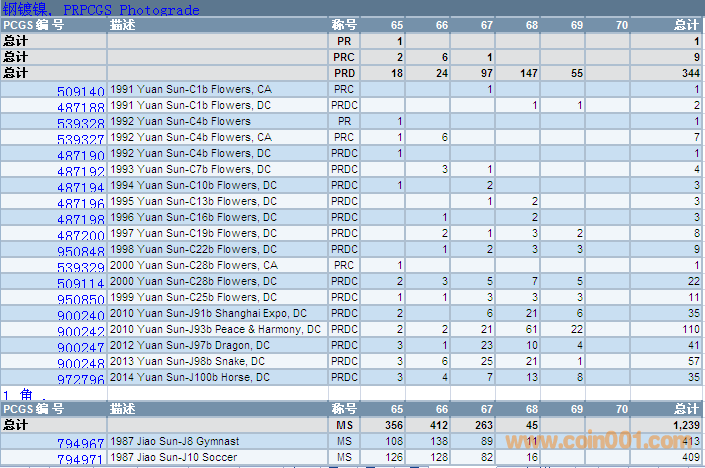Open coin entry 539328

(x=81, y=123)
